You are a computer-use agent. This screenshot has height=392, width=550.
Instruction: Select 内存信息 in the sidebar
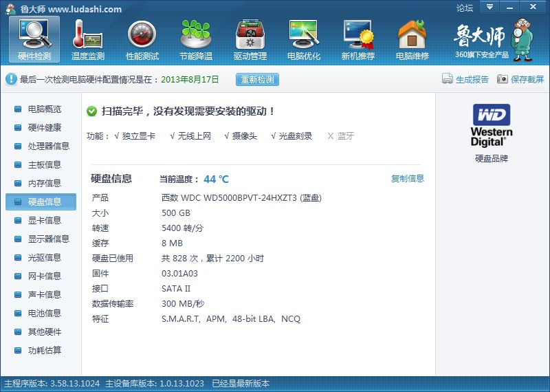tap(44, 184)
